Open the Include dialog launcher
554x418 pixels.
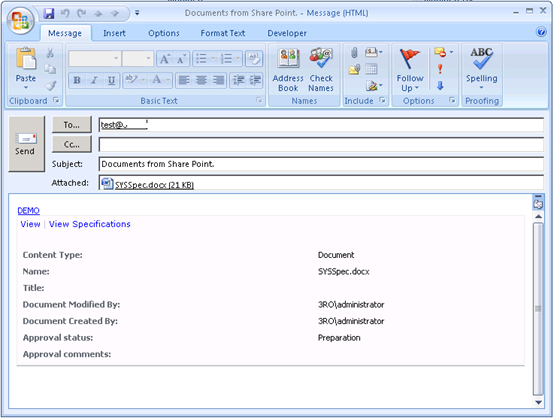pyautogui.click(x=382, y=100)
